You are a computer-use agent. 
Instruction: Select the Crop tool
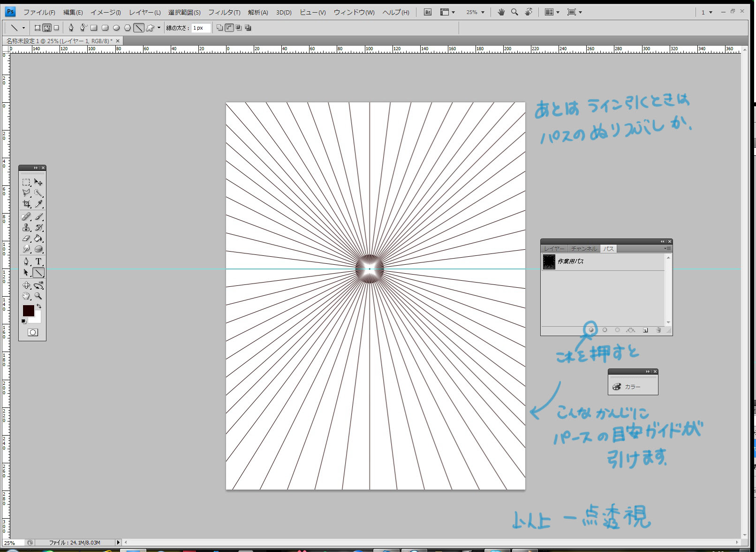coord(26,204)
